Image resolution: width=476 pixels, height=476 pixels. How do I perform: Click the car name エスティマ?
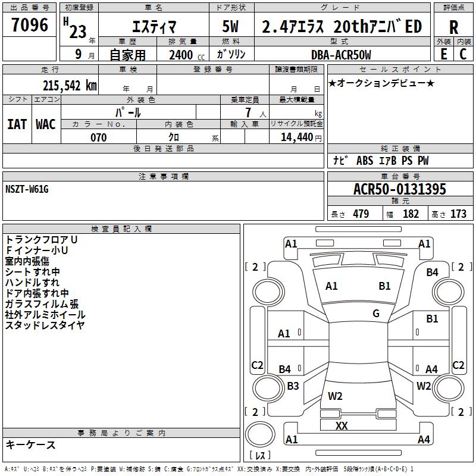(154, 27)
